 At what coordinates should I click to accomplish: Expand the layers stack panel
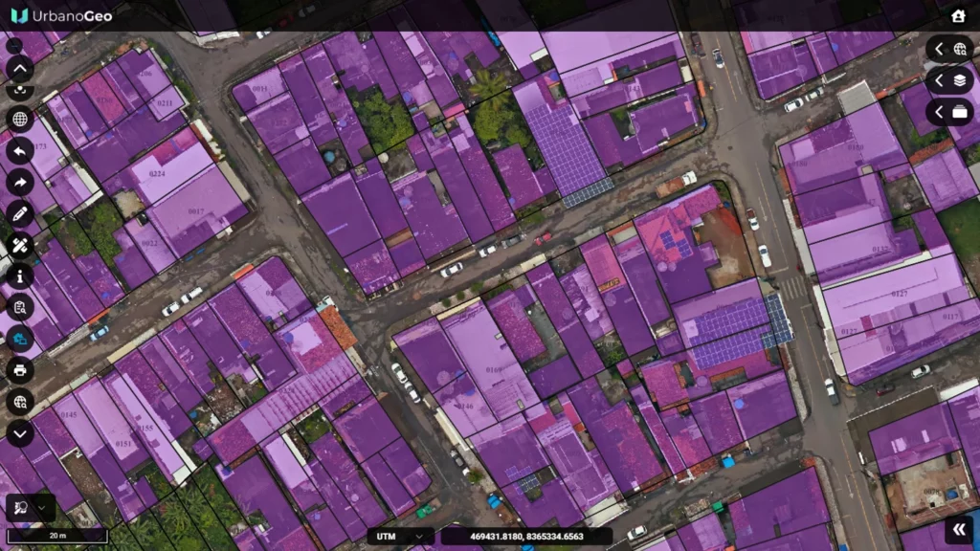pos(949,80)
